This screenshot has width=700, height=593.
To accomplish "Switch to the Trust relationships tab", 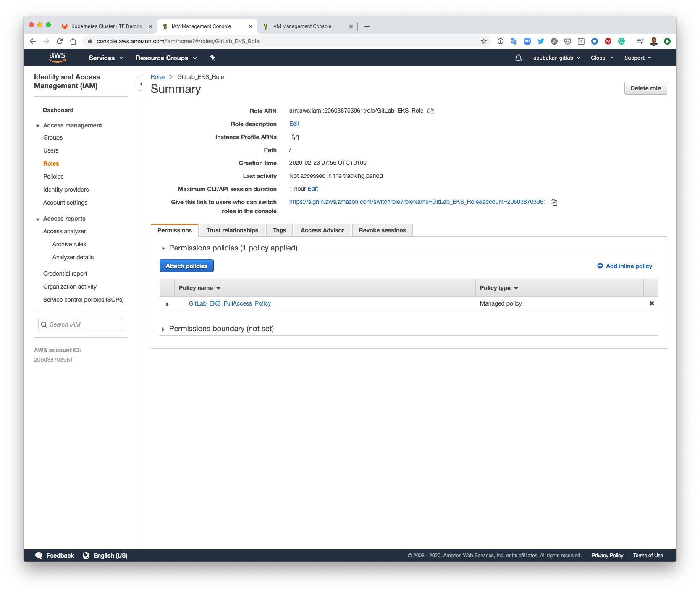I will point(232,230).
